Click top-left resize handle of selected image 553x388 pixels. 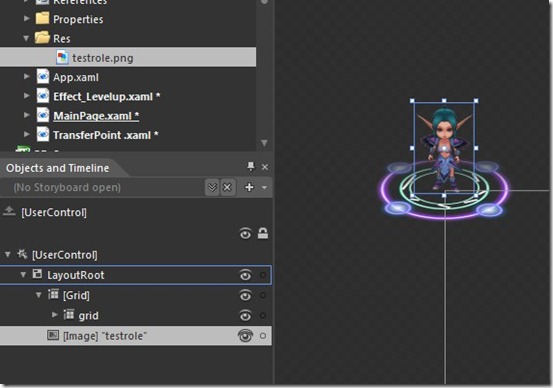click(412, 101)
